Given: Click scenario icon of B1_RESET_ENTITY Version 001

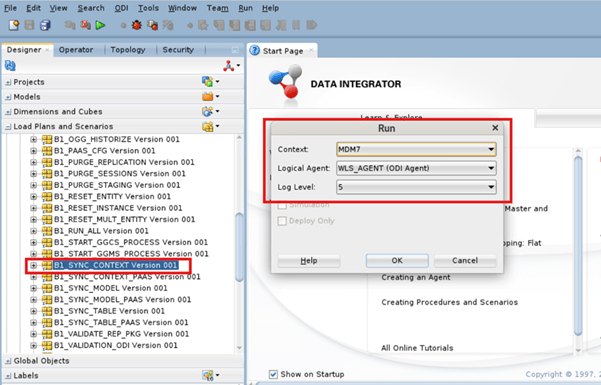Looking at the screenshot, I should pos(47,196).
